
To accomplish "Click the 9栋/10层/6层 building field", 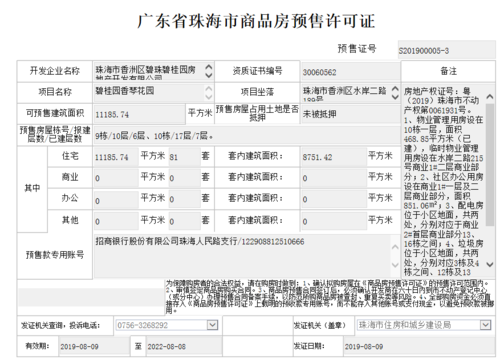I will (x=247, y=135).
